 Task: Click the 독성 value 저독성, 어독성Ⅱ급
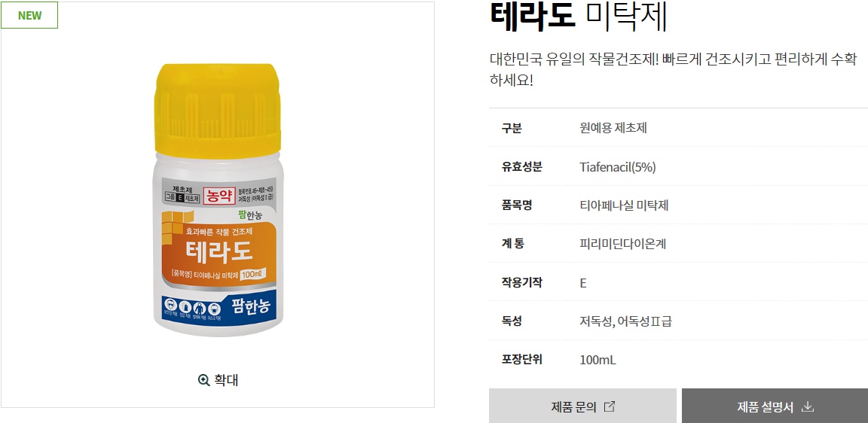click(x=626, y=321)
